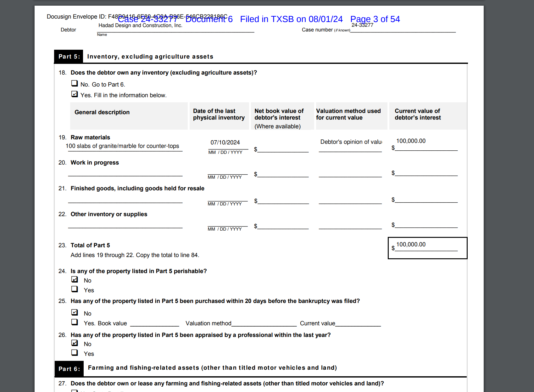
Task: Click Total of Part 5 value box
Action: pos(427,248)
